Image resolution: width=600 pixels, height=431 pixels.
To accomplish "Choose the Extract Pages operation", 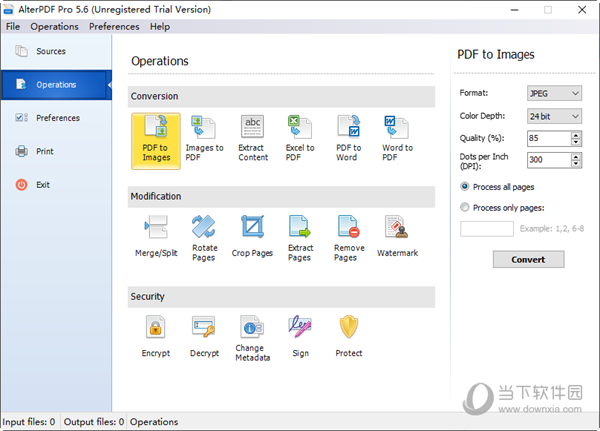I will click(x=300, y=238).
